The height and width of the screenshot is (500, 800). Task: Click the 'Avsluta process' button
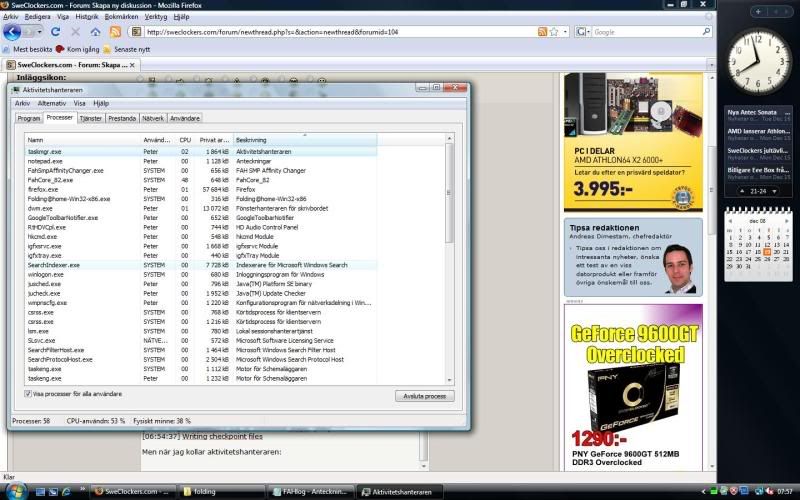click(423, 396)
